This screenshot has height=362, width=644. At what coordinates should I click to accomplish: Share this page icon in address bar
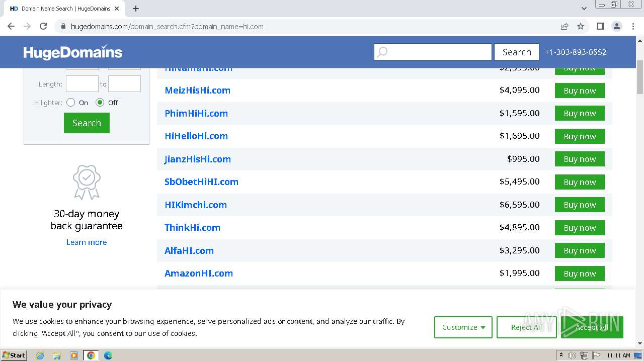565,27
